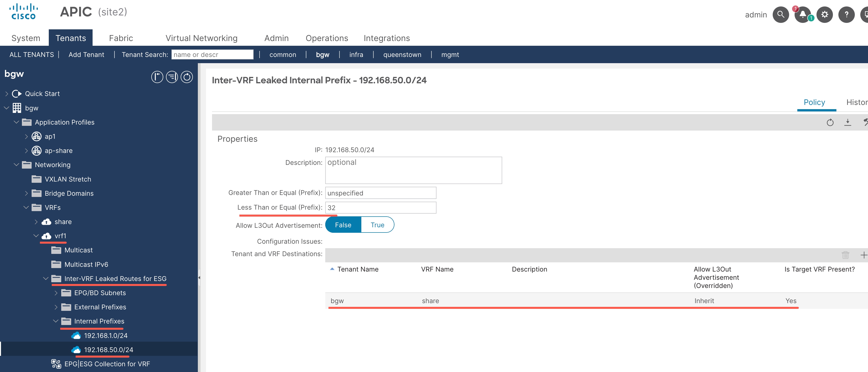
Task: Open the Integrations menu
Action: tap(386, 38)
